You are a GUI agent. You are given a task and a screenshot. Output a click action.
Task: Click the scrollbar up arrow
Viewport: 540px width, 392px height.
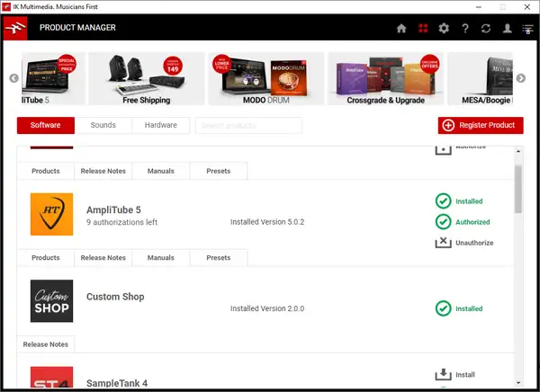[x=518, y=151]
